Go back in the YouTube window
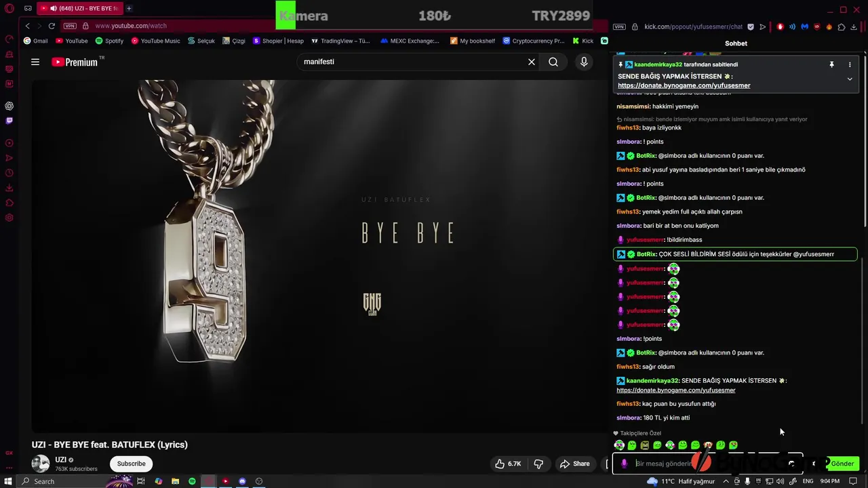 [x=27, y=26]
